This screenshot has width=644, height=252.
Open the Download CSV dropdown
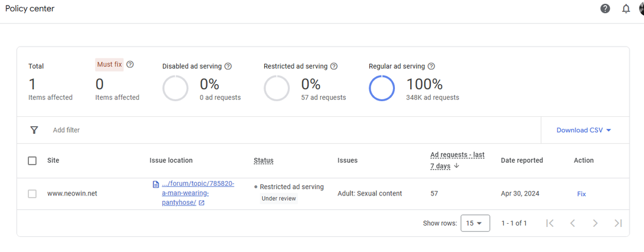(x=584, y=130)
